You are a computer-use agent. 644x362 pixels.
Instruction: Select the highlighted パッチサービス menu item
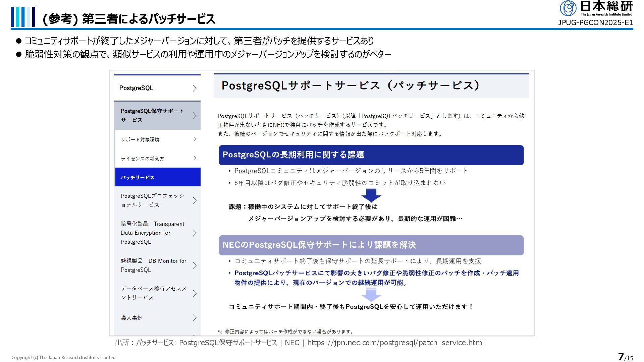tap(158, 177)
